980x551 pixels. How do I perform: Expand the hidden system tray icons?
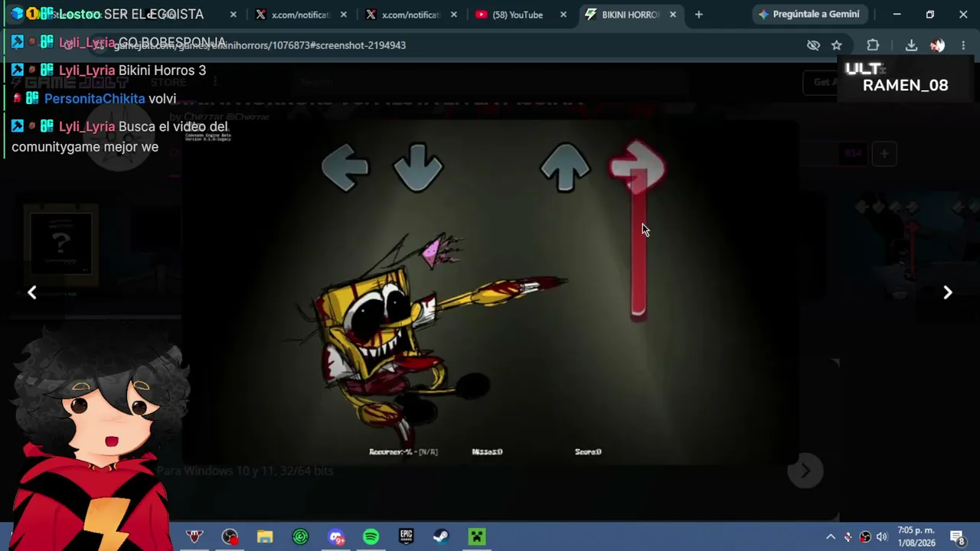click(831, 536)
